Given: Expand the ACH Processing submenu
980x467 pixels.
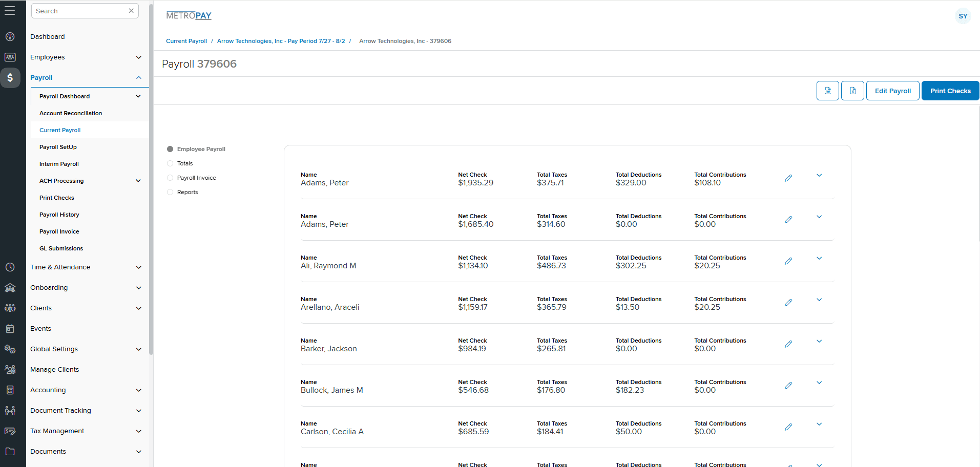Looking at the screenshot, I should point(138,181).
